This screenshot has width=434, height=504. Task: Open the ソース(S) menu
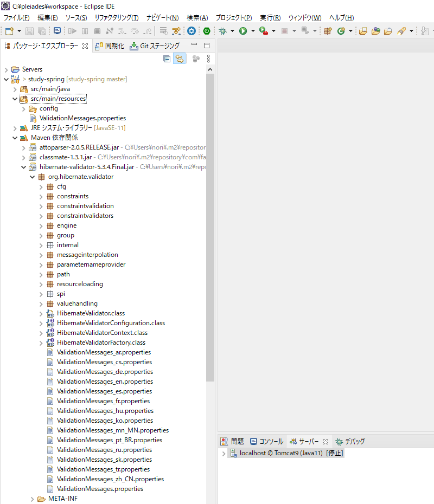[76, 18]
